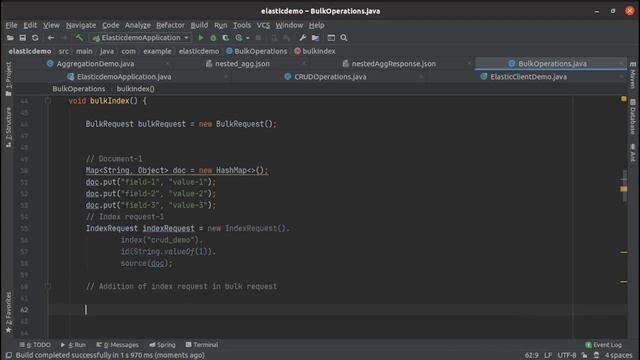Click the Run Anything window icon
This screenshot has height=360, width=640.
[x=331, y=38]
